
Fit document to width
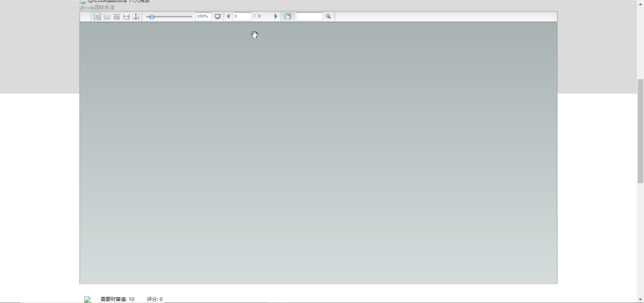tap(126, 16)
